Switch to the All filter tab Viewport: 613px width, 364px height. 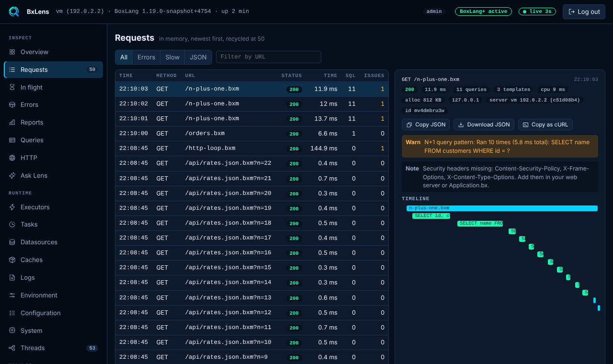(x=124, y=57)
